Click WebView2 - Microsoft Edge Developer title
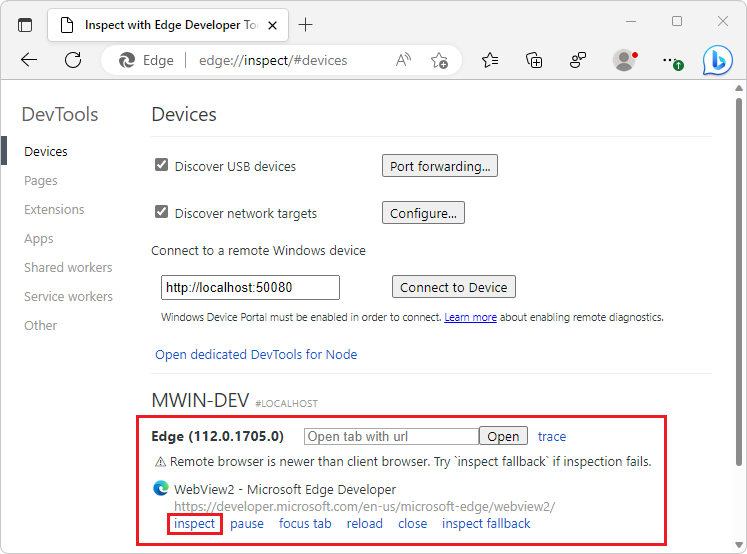The image size is (747, 554). pyautogui.click(x=285, y=489)
